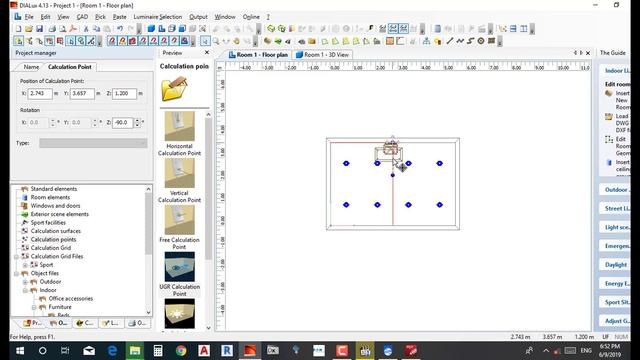The height and width of the screenshot is (360, 640).
Task: Open the File menu
Action: [x=29, y=17]
